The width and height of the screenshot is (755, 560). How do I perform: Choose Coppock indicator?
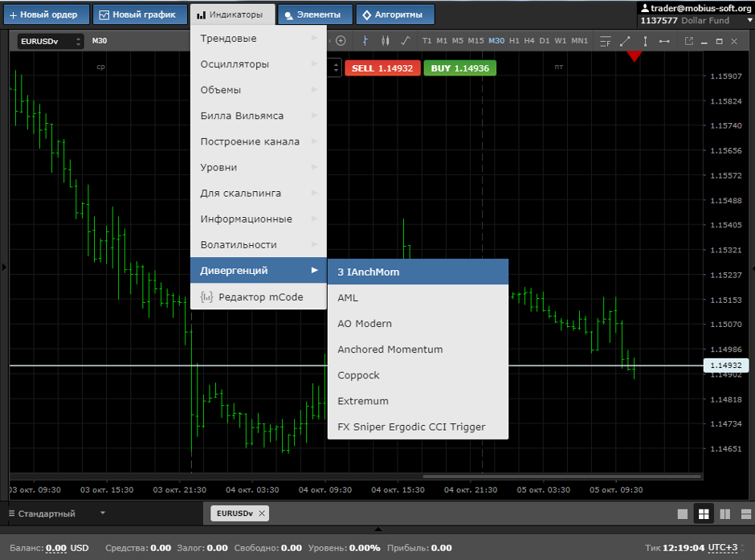[x=418, y=375]
